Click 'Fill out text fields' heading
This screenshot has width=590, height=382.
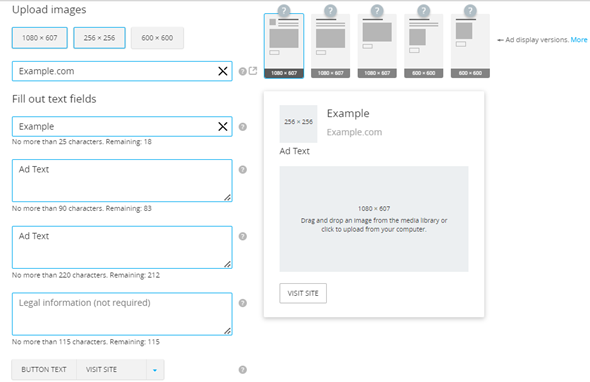pos(54,99)
